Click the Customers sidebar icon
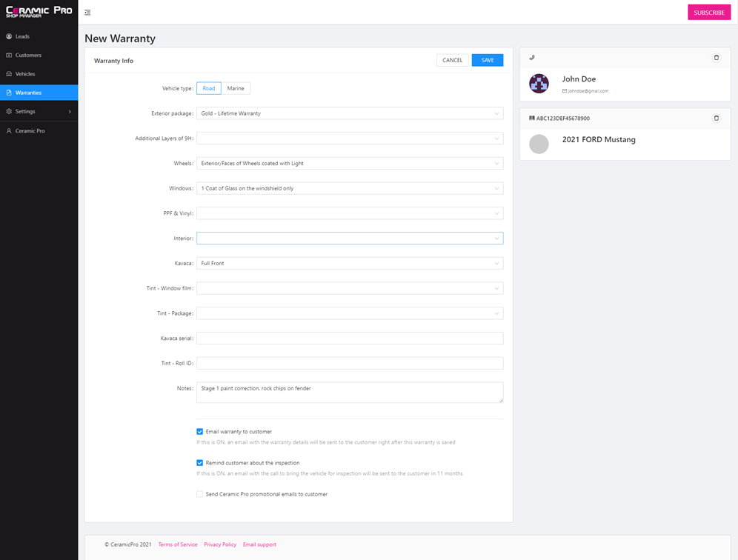The height and width of the screenshot is (560, 738). [9, 55]
